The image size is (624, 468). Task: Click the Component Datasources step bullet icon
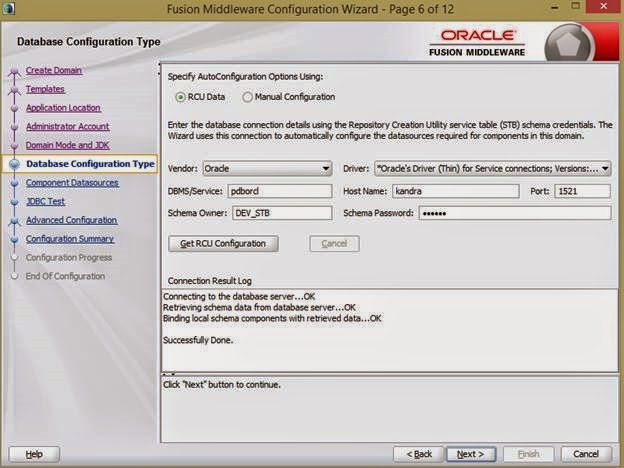tap(15, 183)
